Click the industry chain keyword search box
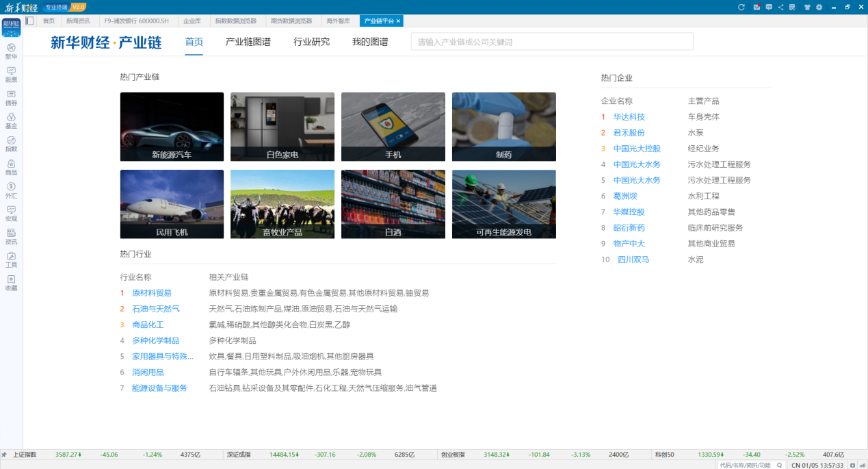The height and width of the screenshot is (469, 868). (x=551, y=42)
